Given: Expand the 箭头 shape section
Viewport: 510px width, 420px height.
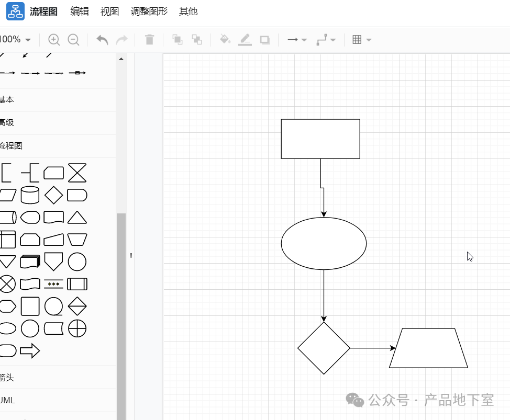Looking at the screenshot, I should [7, 377].
